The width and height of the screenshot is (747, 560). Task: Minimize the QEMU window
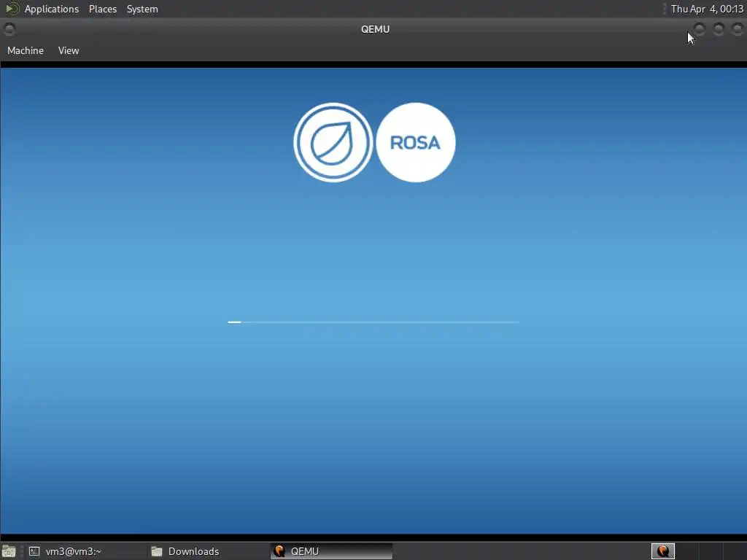point(700,29)
